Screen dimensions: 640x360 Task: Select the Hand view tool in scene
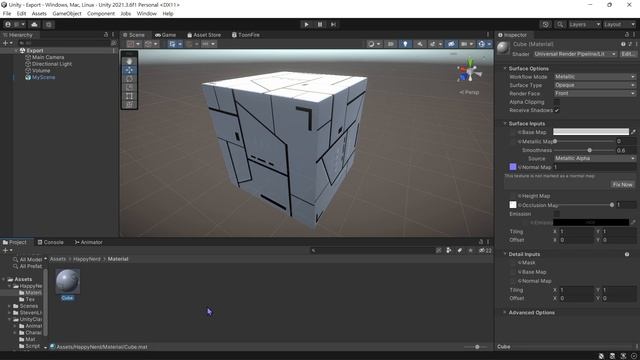[x=129, y=61]
